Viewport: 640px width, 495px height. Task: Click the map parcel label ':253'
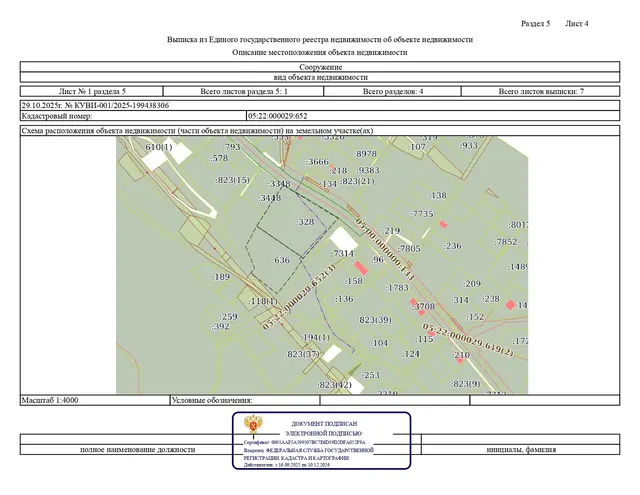pos(370,375)
